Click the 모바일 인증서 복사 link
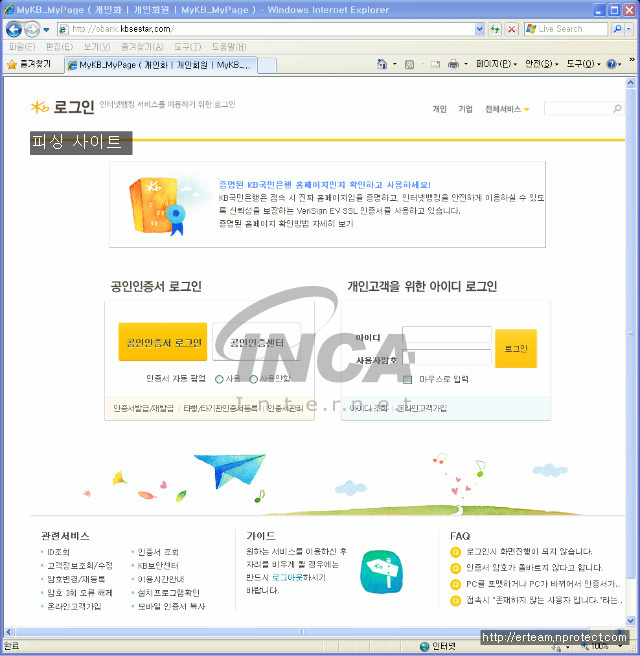The width and height of the screenshot is (640, 656). (x=172, y=606)
